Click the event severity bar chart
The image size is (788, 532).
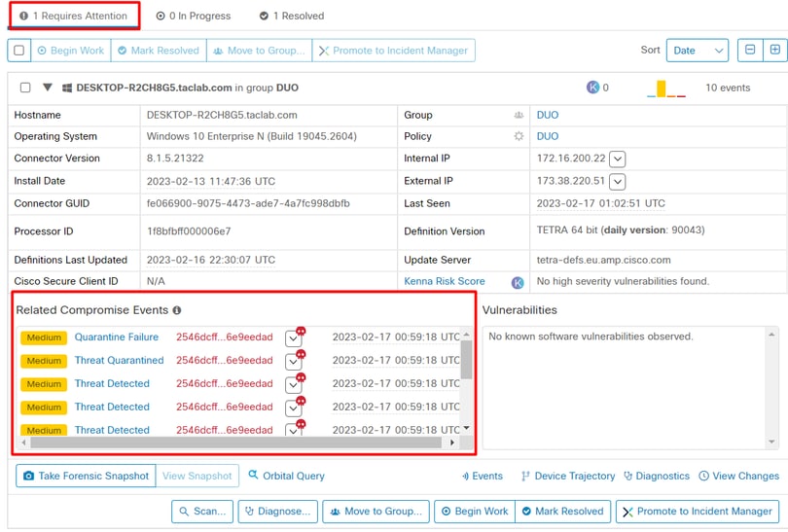click(666, 89)
